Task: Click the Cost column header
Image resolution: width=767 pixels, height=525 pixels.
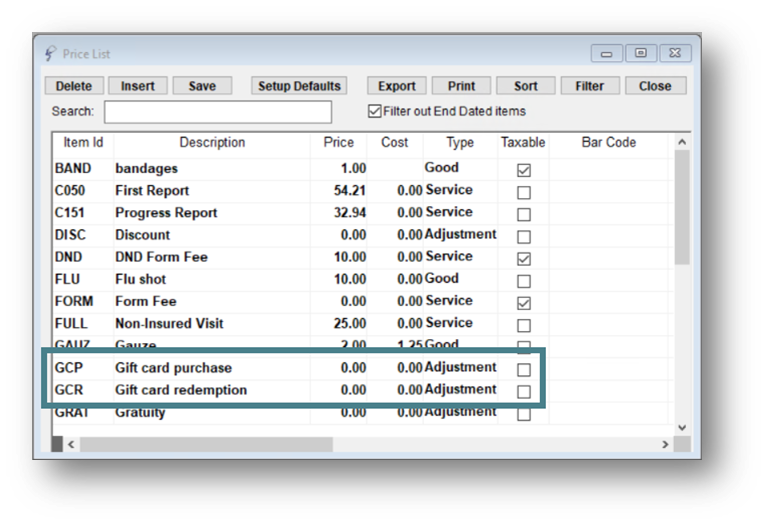Action: click(395, 142)
